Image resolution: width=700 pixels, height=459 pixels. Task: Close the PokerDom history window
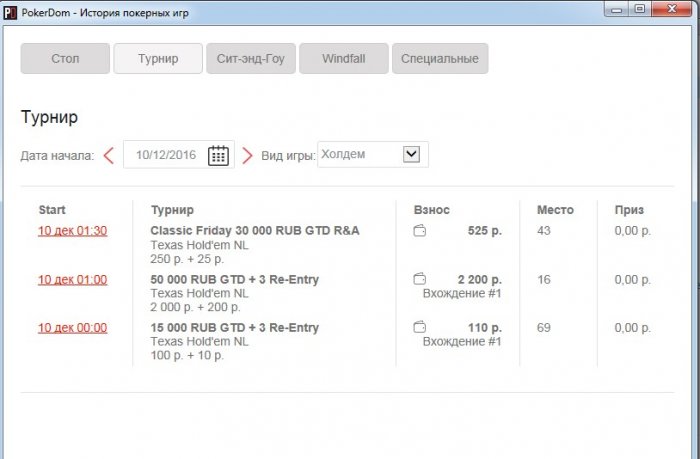coord(671,9)
